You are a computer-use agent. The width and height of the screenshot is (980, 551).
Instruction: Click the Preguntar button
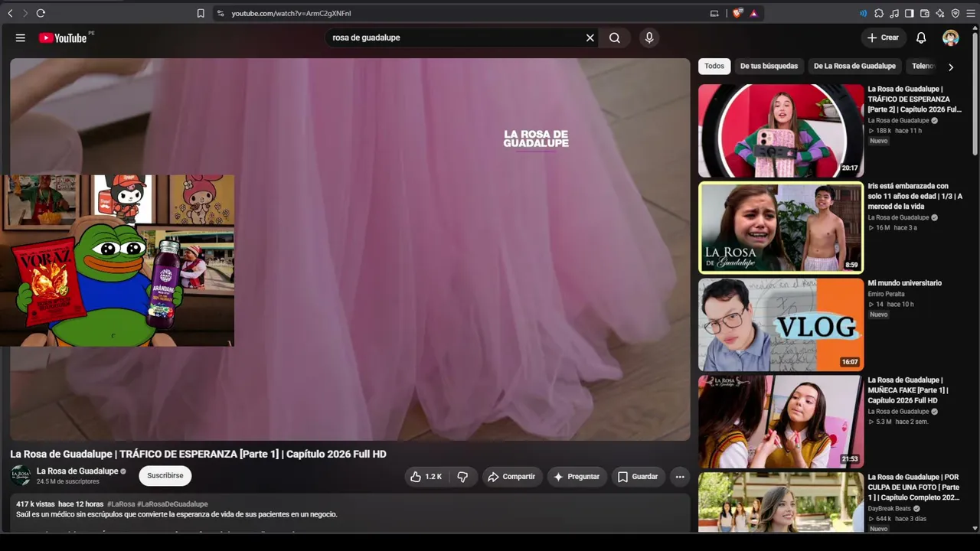click(577, 477)
